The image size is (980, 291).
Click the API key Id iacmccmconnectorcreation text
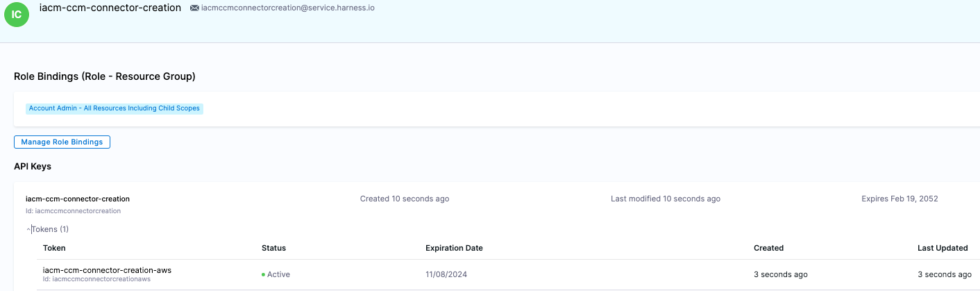click(73, 210)
